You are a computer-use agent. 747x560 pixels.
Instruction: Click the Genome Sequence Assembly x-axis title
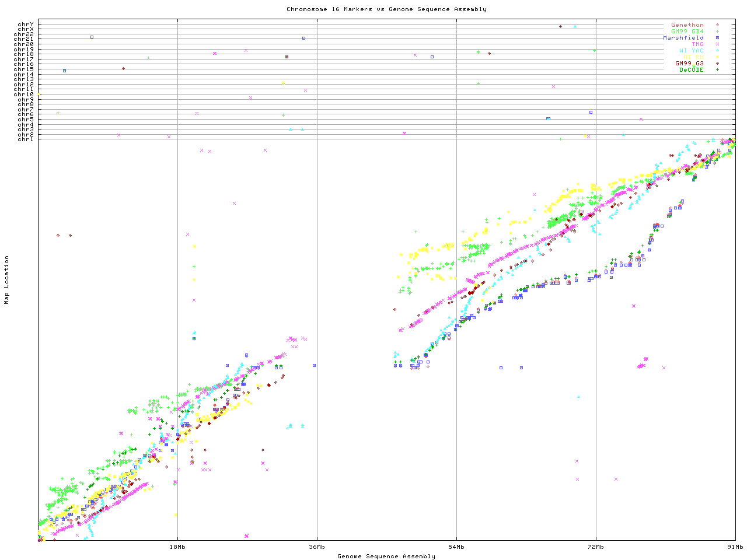pos(386,556)
